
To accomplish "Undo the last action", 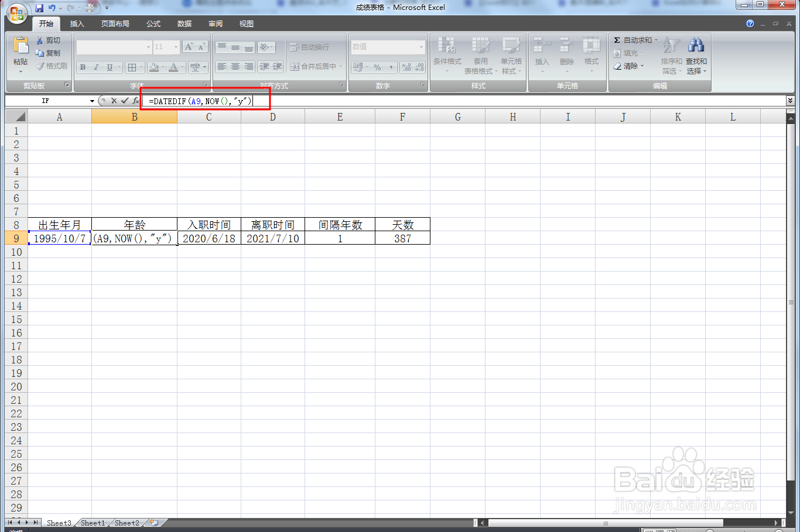I will (x=52, y=8).
